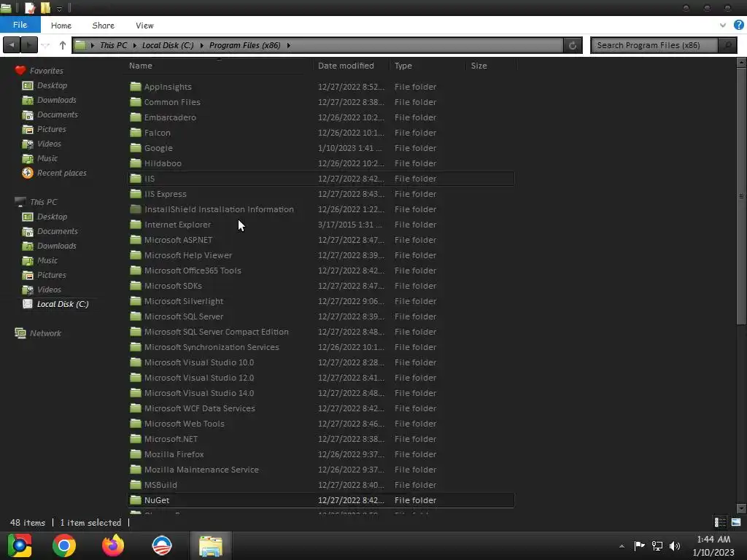Expand the ribbon with the chevron
This screenshot has width=747, height=560.
tap(723, 26)
